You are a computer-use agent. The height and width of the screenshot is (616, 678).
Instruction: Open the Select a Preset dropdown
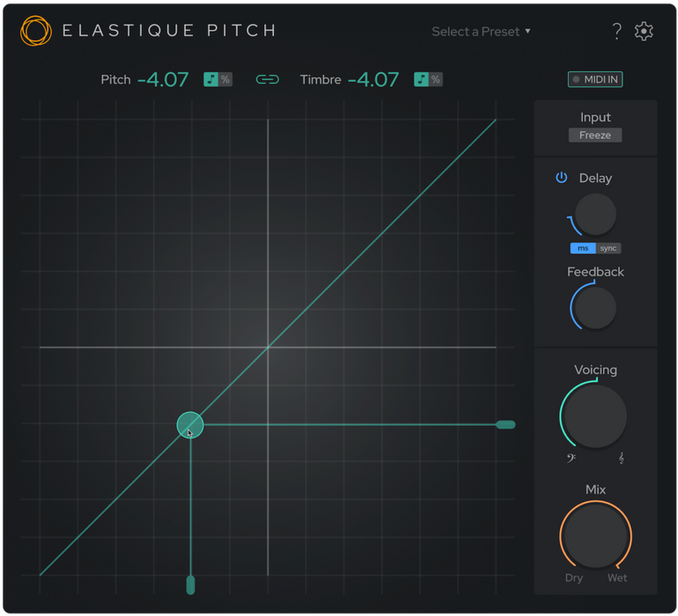tap(482, 32)
